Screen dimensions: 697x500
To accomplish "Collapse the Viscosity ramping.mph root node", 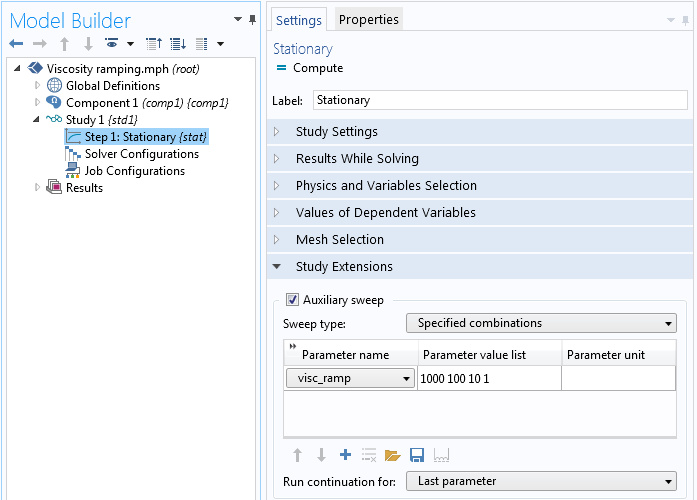I will 17,68.
